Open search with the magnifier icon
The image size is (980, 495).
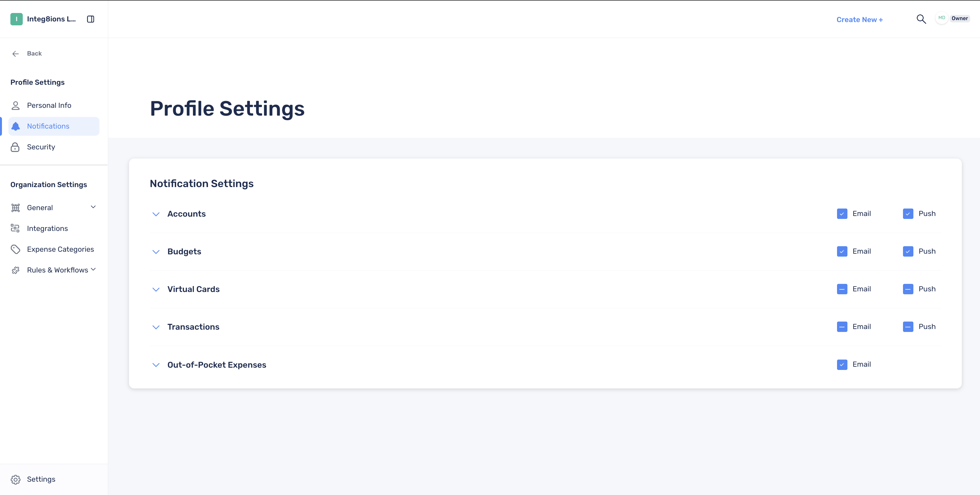921,19
